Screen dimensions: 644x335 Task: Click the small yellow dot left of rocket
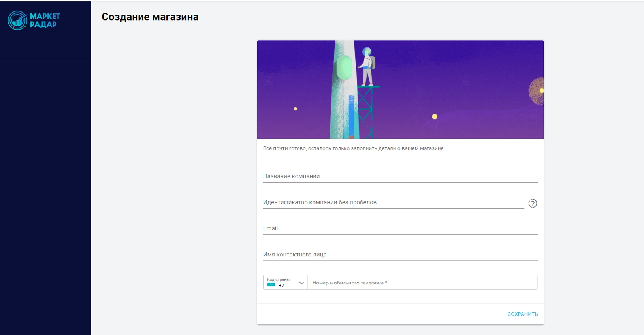pos(295,109)
